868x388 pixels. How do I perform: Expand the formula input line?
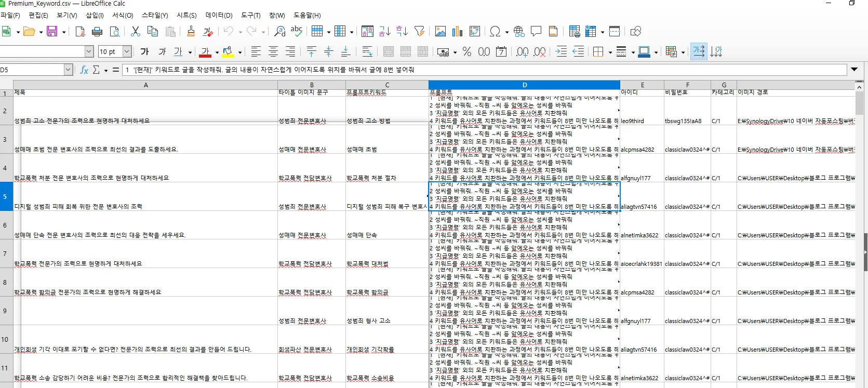[854, 70]
